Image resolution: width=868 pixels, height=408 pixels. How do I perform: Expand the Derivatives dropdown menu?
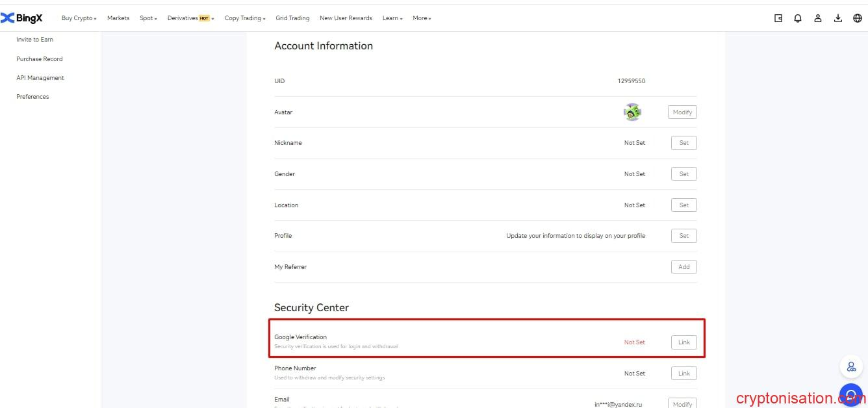[x=190, y=18]
